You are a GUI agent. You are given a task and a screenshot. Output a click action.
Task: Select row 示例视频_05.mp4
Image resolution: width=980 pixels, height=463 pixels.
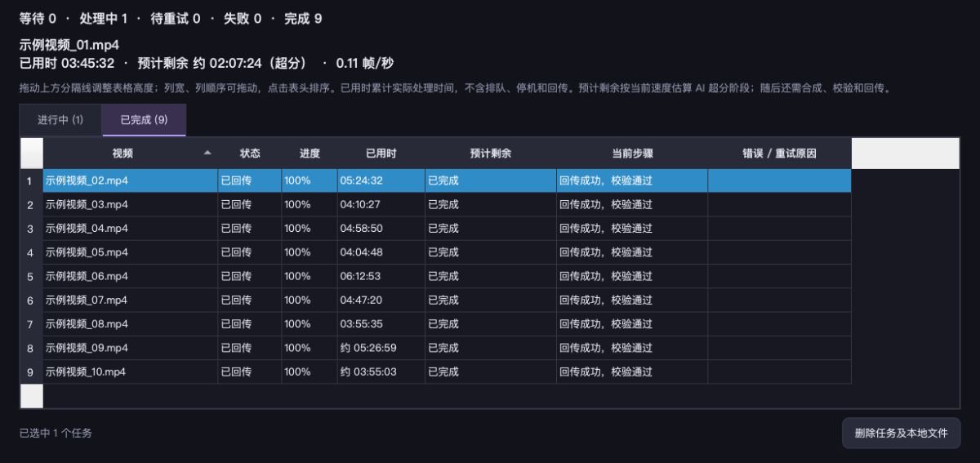click(x=447, y=252)
